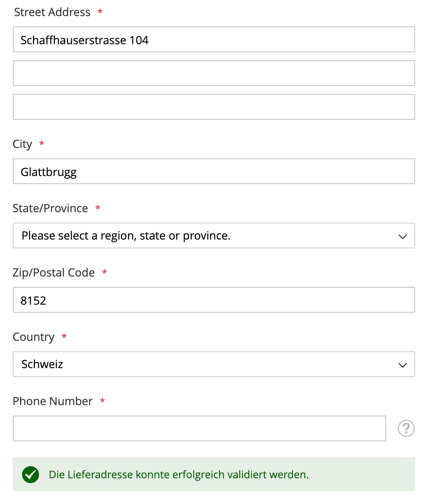Click the Zip code field with 8152
Viewport: 428px width, 504px height.
(214, 300)
